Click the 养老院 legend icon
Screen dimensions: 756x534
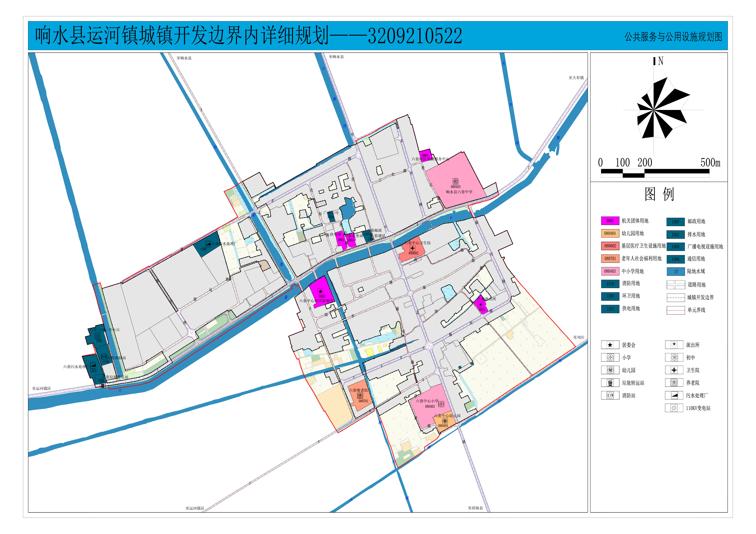click(674, 383)
